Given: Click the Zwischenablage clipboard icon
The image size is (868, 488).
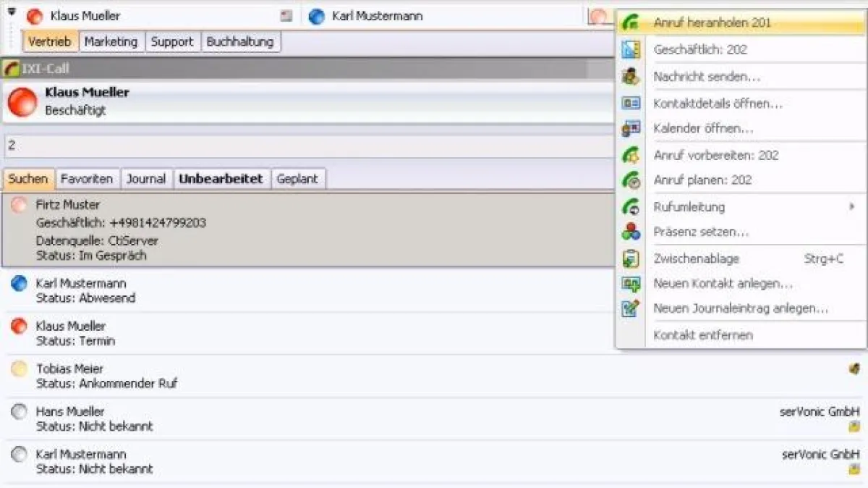Looking at the screenshot, I should click(x=631, y=258).
